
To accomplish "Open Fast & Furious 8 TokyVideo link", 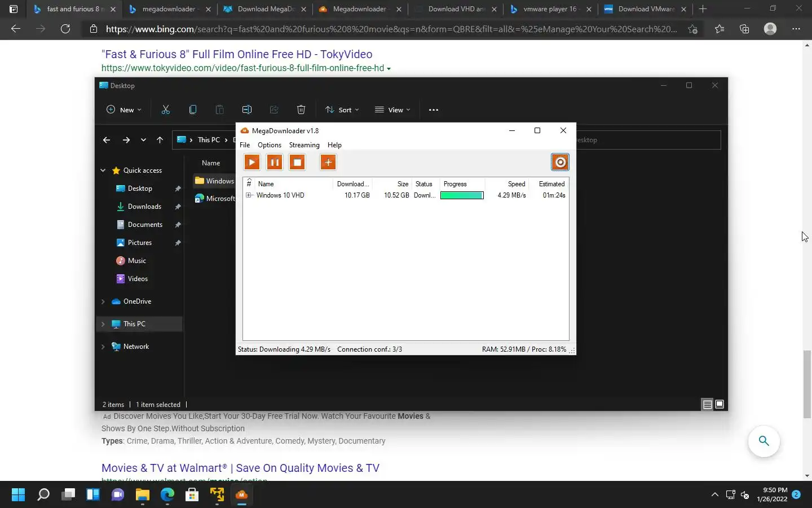I will pos(237,54).
